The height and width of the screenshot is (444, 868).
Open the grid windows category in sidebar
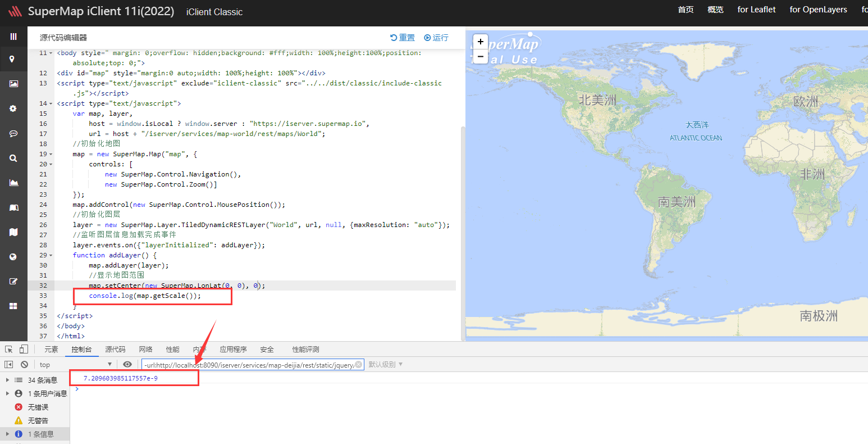pos(13,306)
